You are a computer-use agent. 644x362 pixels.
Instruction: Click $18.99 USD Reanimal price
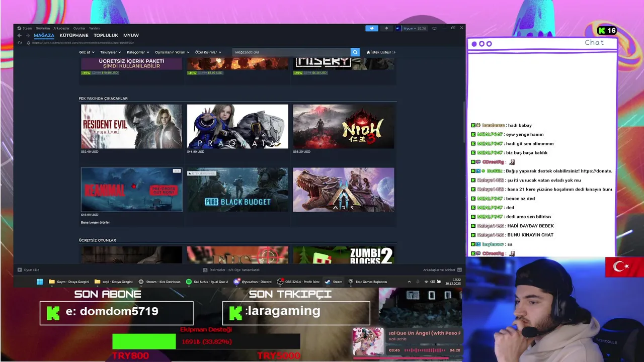click(x=90, y=215)
